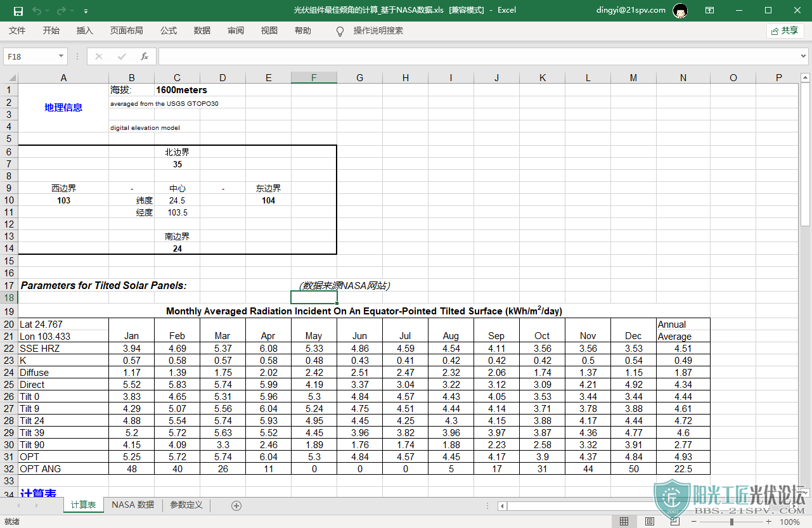Open the Undo history dropdown arrow
The height and width of the screenshot is (528, 812).
[x=48, y=11]
